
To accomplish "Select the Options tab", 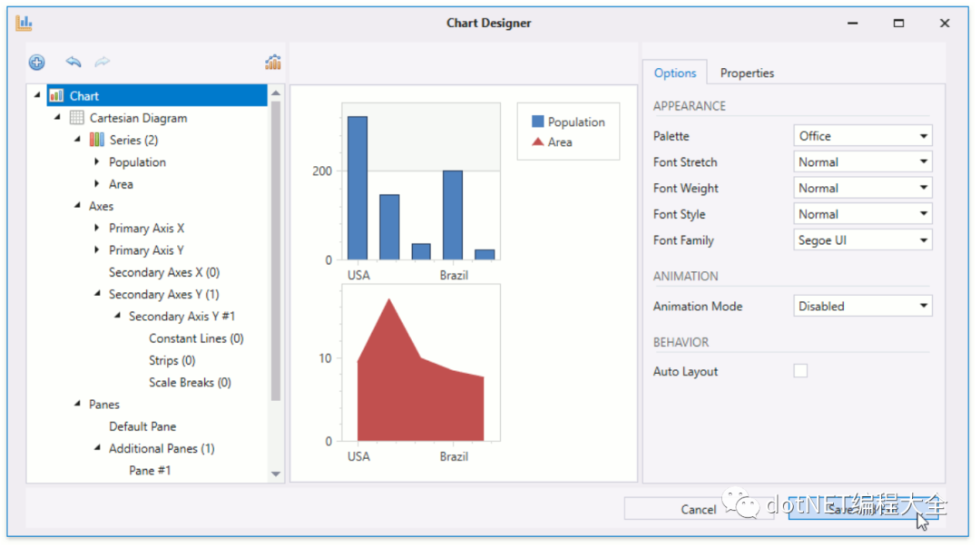I will click(675, 73).
